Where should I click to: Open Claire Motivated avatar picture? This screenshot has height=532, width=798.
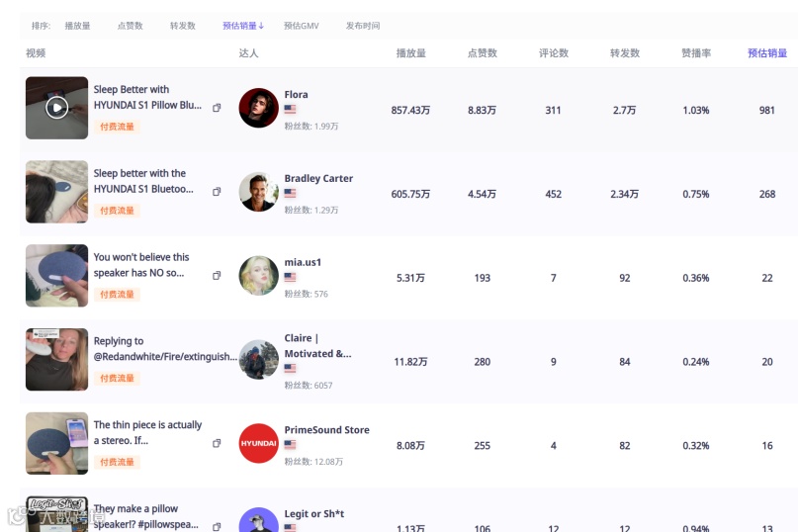pyautogui.click(x=258, y=359)
